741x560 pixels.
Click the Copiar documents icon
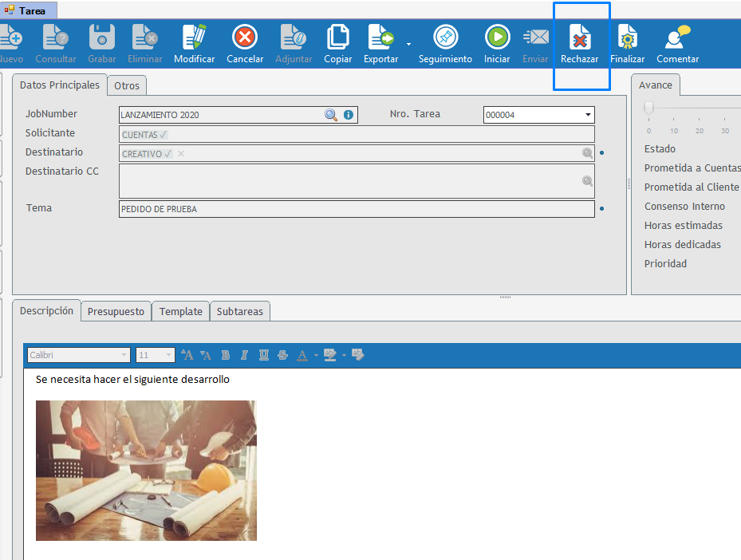[338, 37]
